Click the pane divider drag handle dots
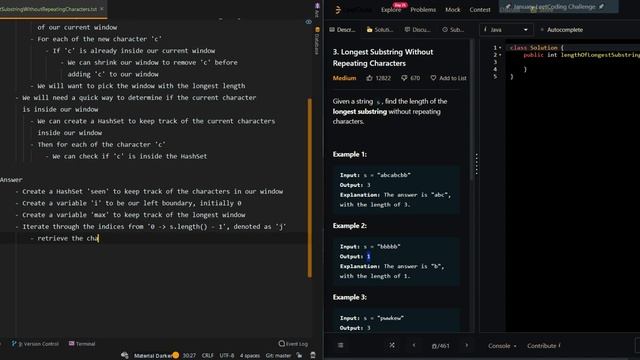 click(476, 164)
